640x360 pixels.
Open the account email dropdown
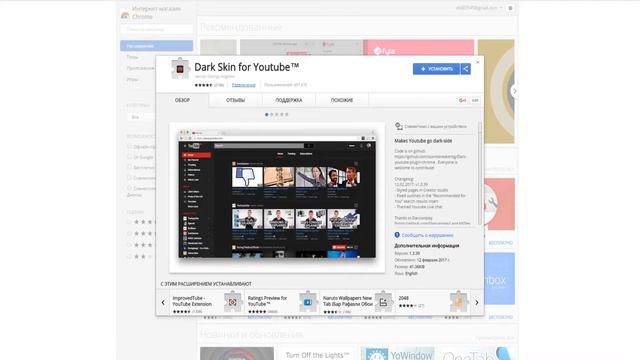tap(479, 8)
